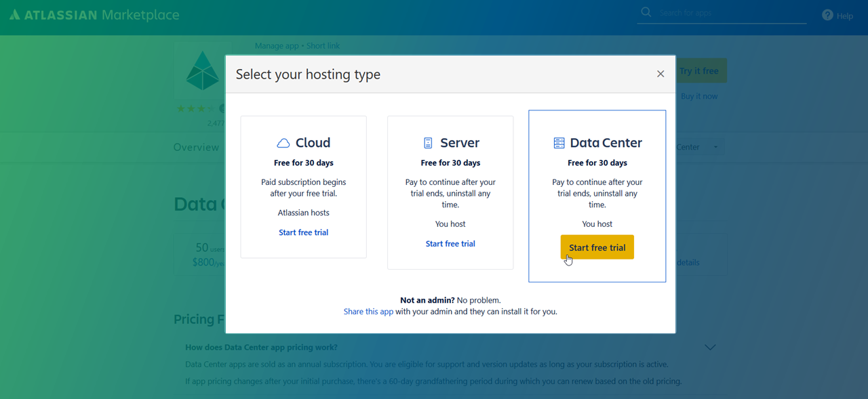Open the Short link option

[x=323, y=46]
